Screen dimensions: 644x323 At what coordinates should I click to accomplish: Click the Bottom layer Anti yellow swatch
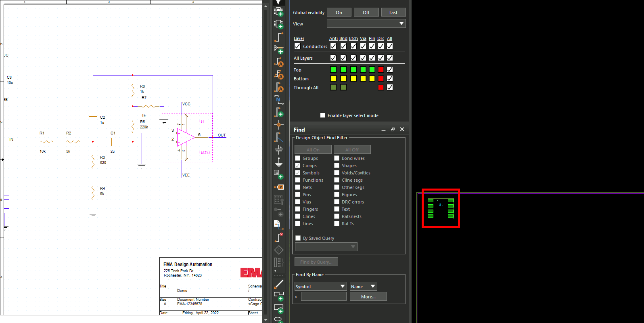pyautogui.click(x=333, y=78)
